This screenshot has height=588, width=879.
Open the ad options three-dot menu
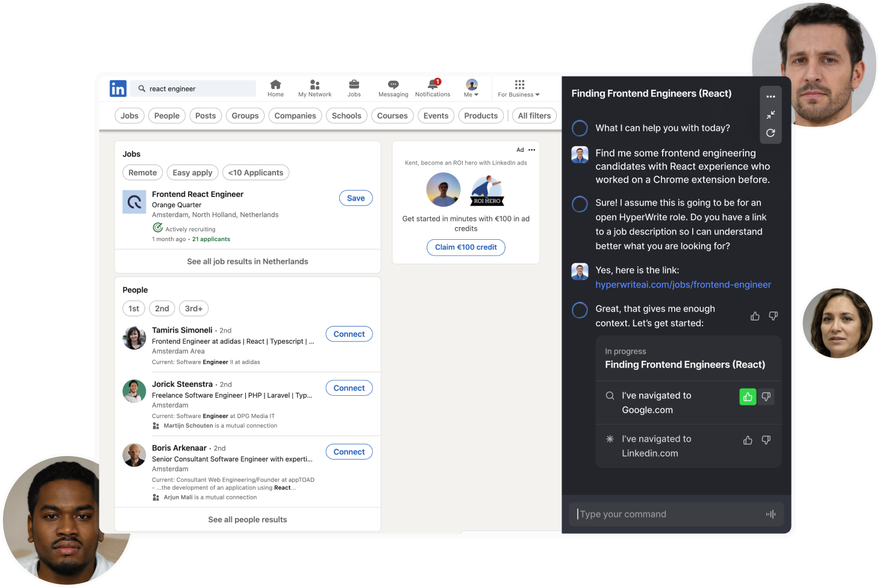532,150
